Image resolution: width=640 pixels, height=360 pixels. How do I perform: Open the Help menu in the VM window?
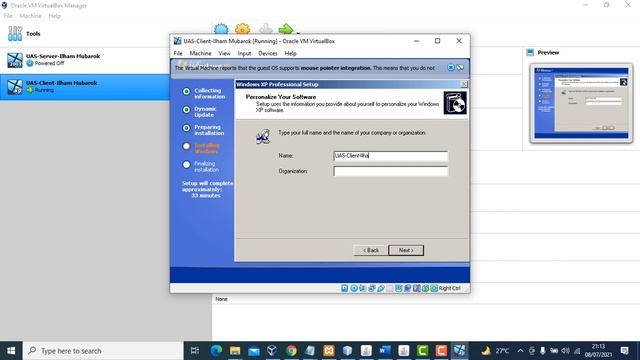click(x=291, y=53)
